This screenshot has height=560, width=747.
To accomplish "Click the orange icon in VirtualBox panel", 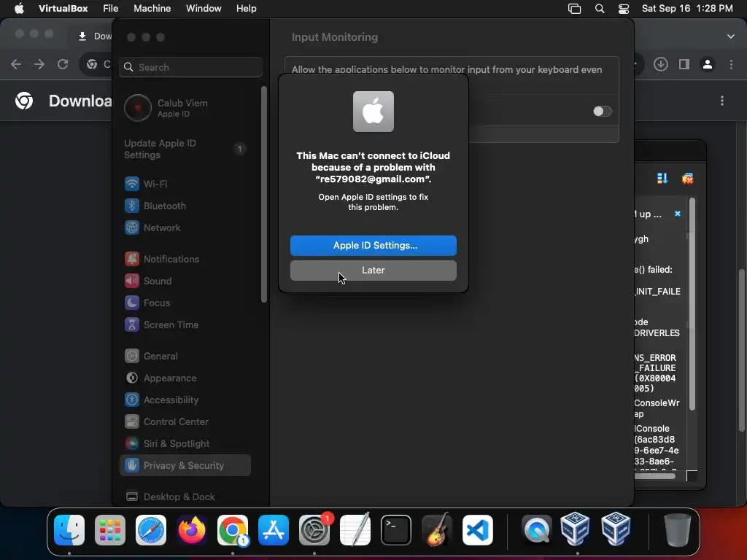I will tap(687, 179).
